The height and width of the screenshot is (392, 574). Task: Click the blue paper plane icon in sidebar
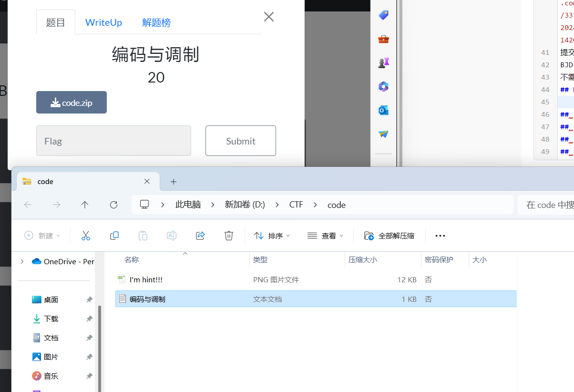click(x=383, y=134)
